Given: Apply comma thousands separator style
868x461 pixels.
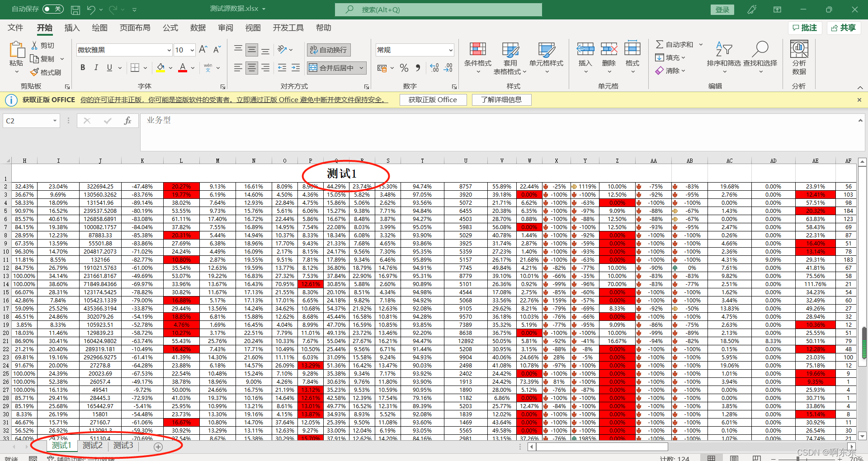Looking at the screenshot, I should tap(418, 68).
